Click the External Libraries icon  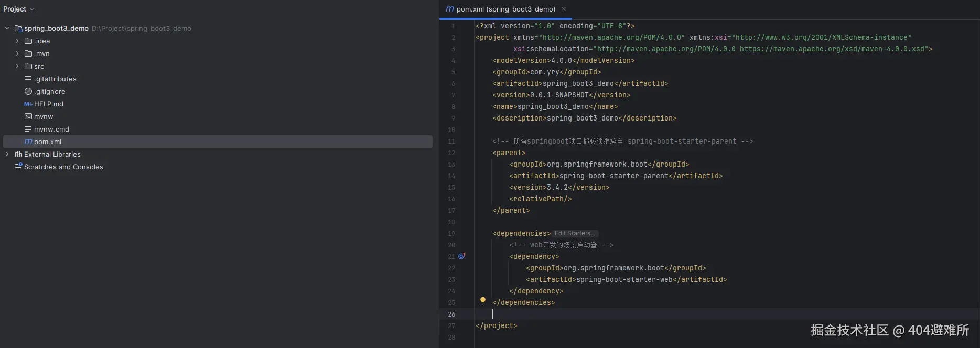click(x=18, y=154)
